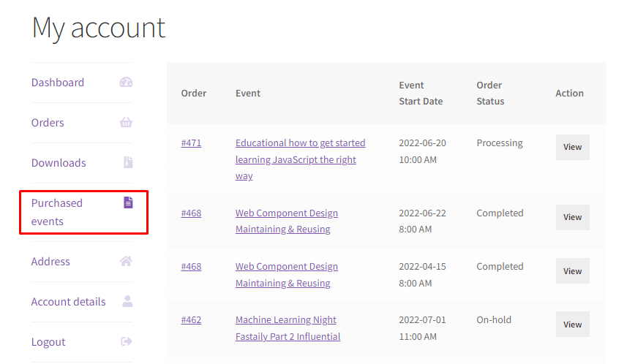Screen dimensions: 635x364
Task: Open Web Component Design event dated 2022-06-22
Action: tap(286, 221)
